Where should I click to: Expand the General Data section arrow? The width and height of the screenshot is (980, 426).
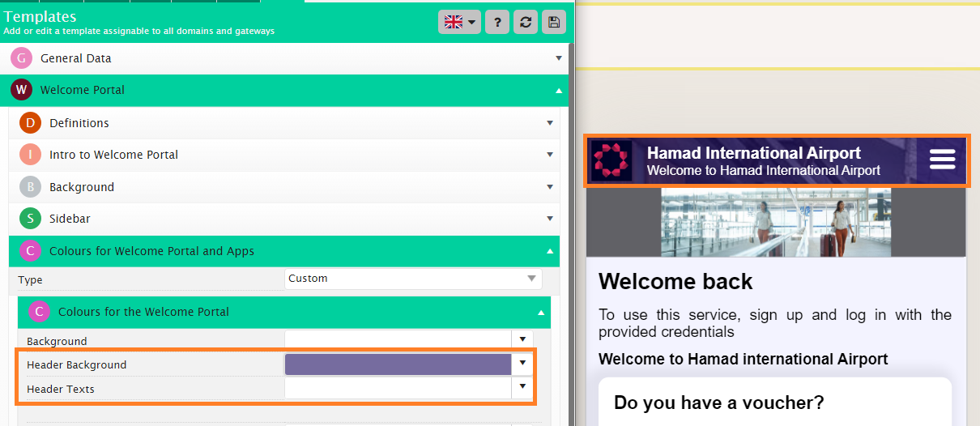tap(559, 58)
